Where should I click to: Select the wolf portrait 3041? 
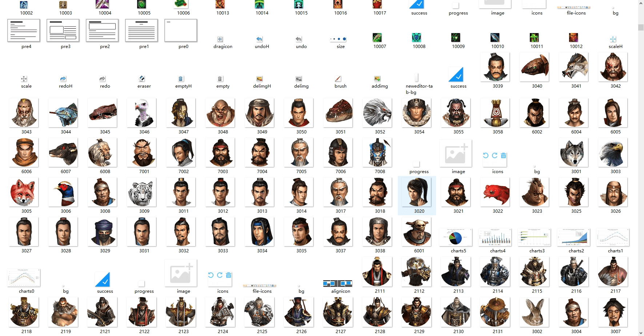(x=573, y=67)
